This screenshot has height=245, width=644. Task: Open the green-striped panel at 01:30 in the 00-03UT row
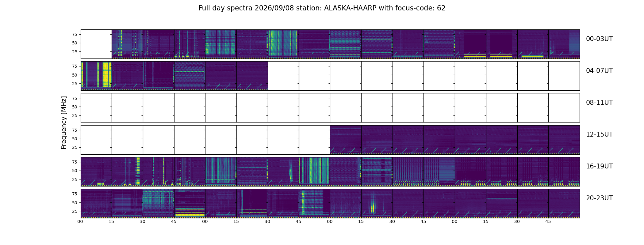pyautogui.click(x=283, y=44)
